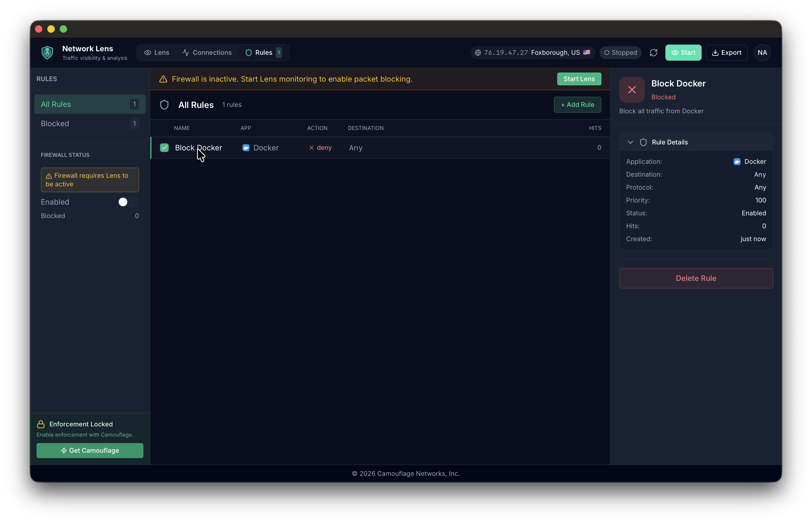Click the US flag icon
Image resolution: width=812 pixels, height=522 pixels.
coord(587,52)
